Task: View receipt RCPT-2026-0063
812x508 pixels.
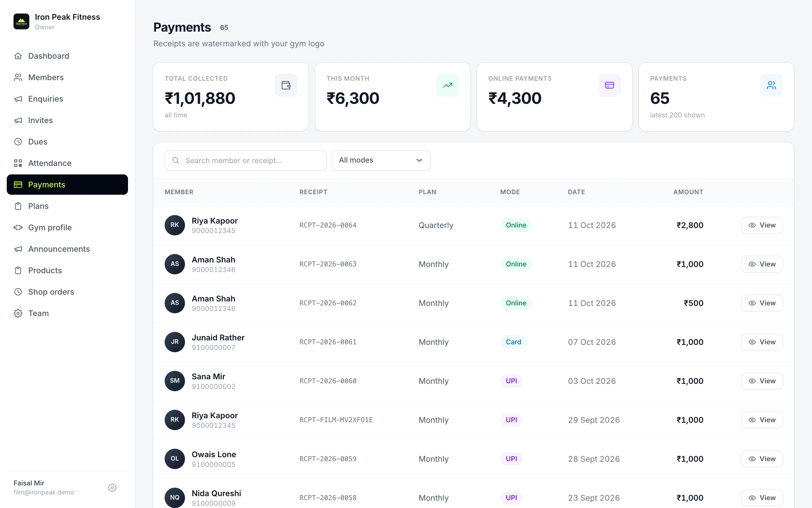Action: (x=762, y=264)
